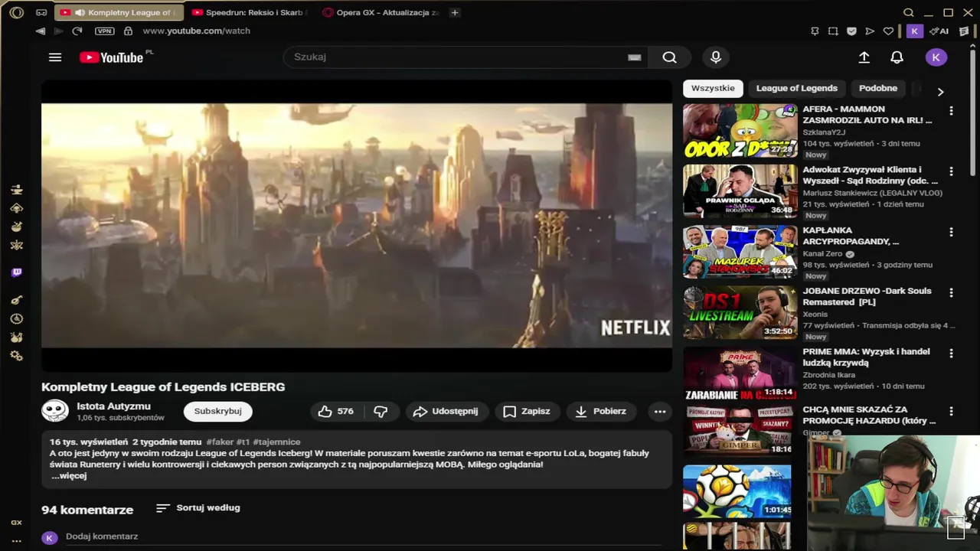This screenshot has width=980, height=551.
Task: Filter suggestions by League of Legends chip
Action: (x=796, y=88)
